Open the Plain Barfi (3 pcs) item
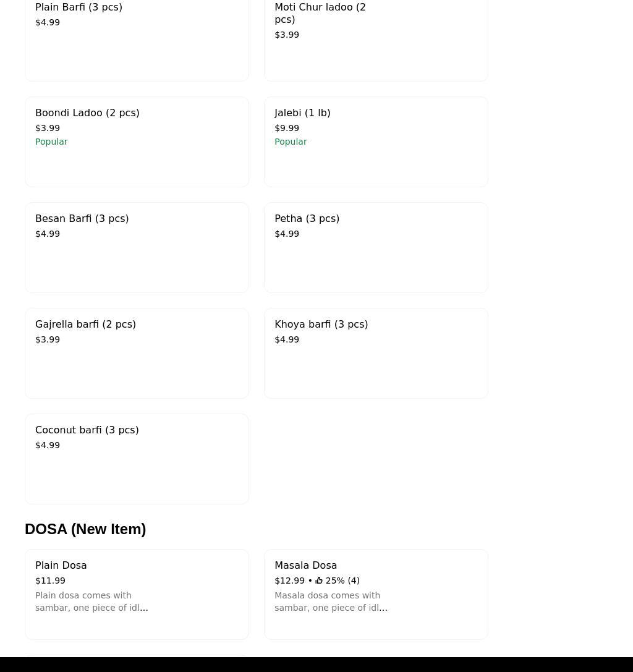 tap(137, 37)
